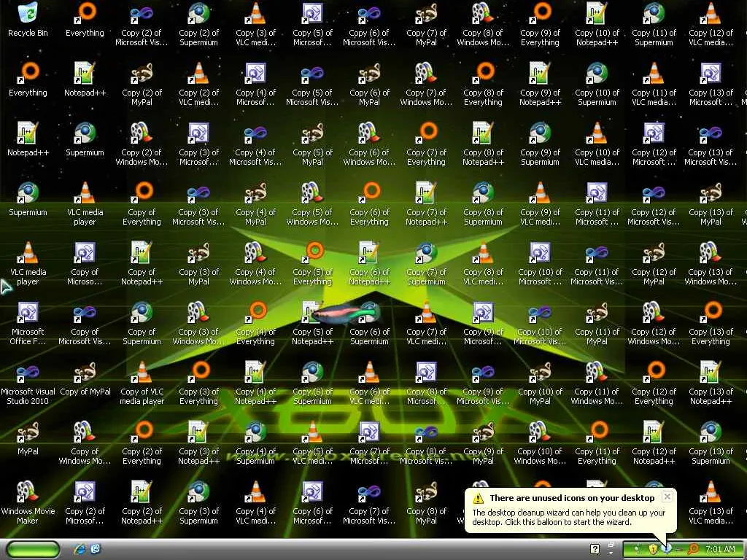This screenshot has width=747, height=560.
Task: Select Copy (4) of MyPal icon
Action: pyautogui.click(x=256, y=203)
